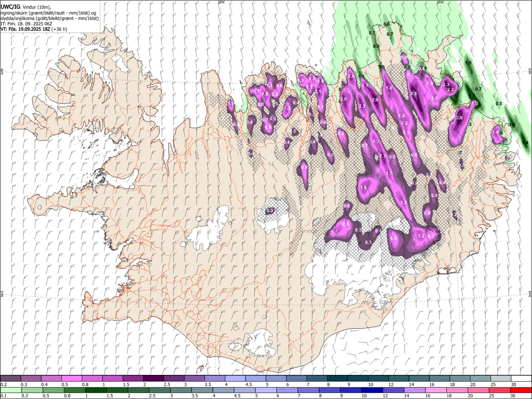
Task: Click the '0.3' value on the Hofsjökull glacier
Action: click(x=270, y=211)
